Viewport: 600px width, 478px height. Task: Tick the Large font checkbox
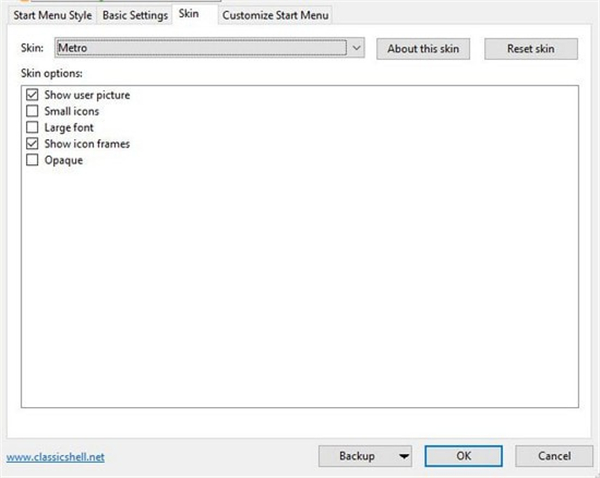[x=32, y=127]
